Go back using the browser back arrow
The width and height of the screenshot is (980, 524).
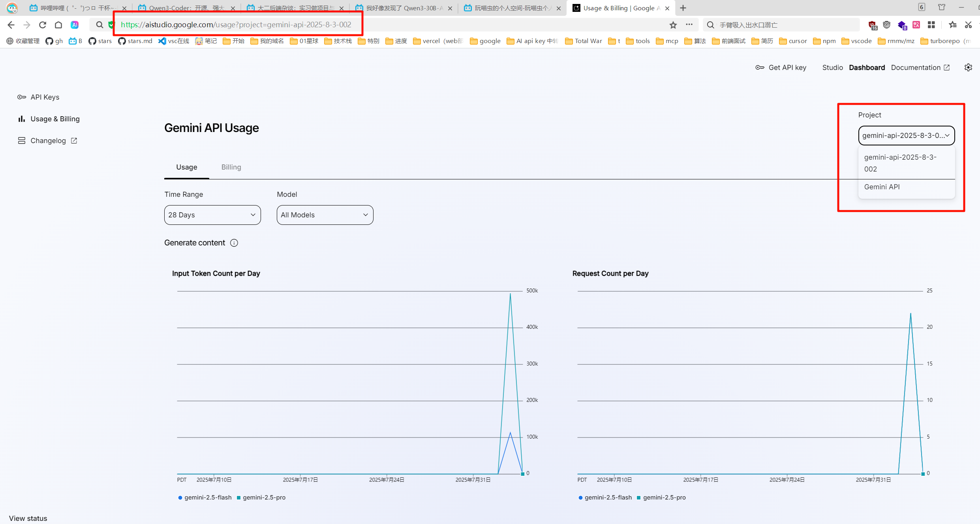(x=11, y=25)
